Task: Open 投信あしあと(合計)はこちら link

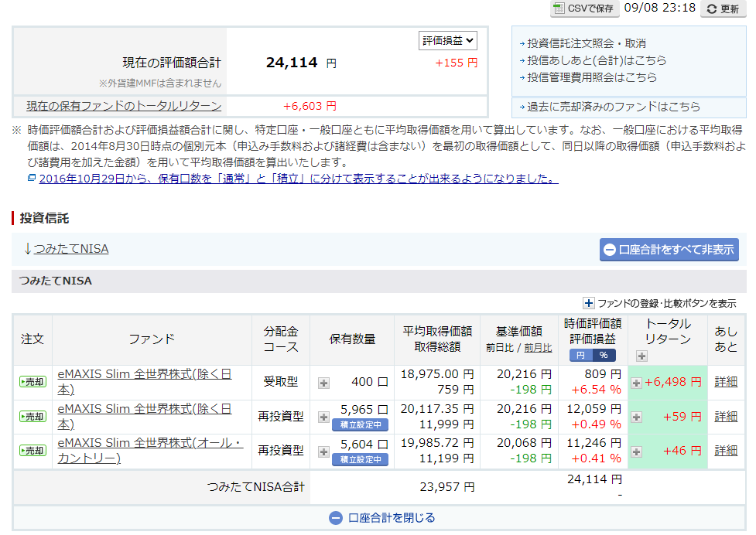Action: pyautogui.click(x=597, y=60)
